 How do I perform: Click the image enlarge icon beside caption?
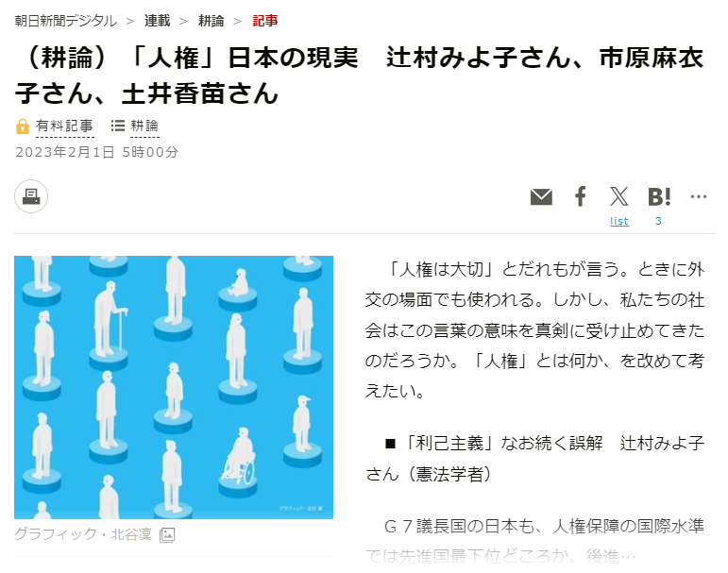[167, 535]
